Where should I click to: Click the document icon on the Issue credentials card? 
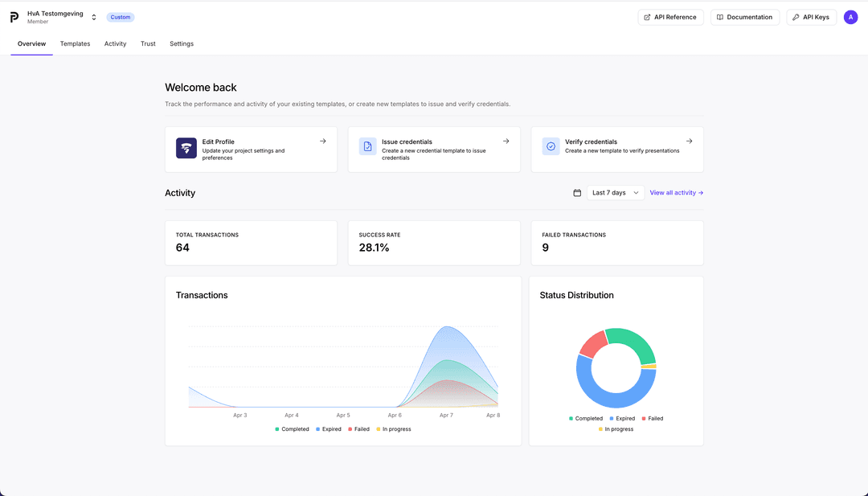367,146
